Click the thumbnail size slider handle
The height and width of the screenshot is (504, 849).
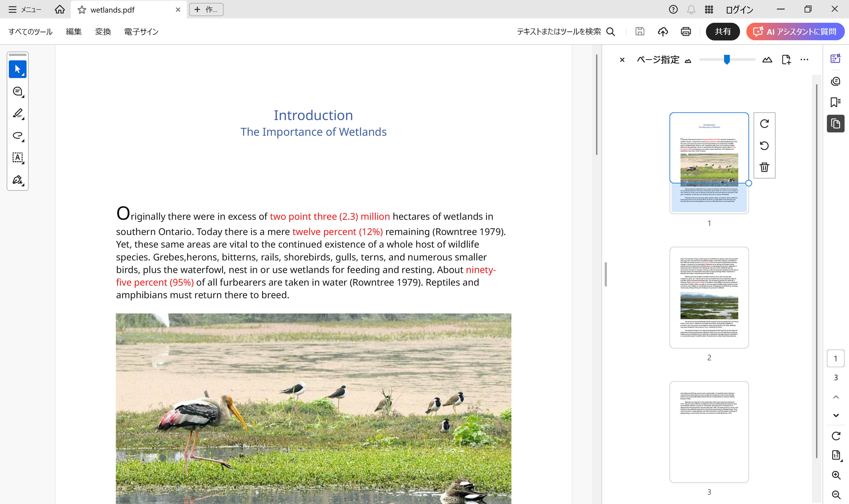pos(727,59)
